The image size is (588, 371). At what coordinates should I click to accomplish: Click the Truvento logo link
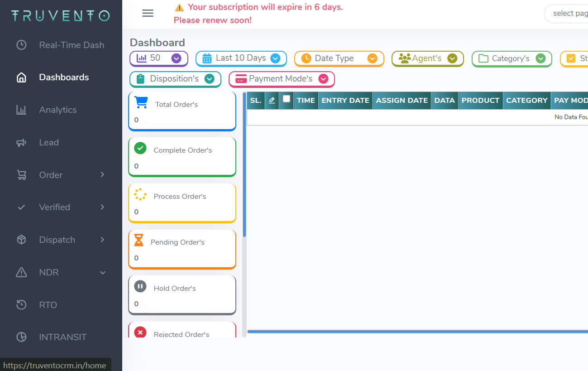pyautogui.click(x=61, y=16)
